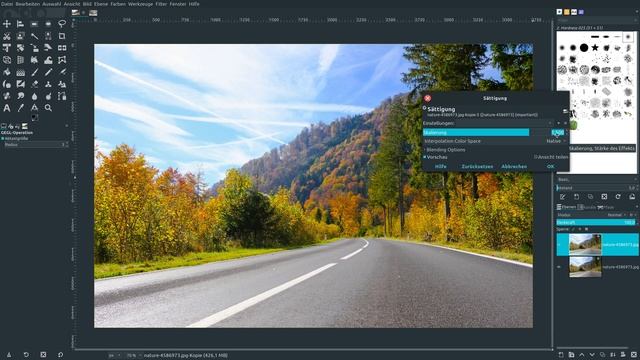The width and height of the screenshot is (640, 360).
Task: Create a new layer with bottom layers icon
Action: [x=561, y=355]
